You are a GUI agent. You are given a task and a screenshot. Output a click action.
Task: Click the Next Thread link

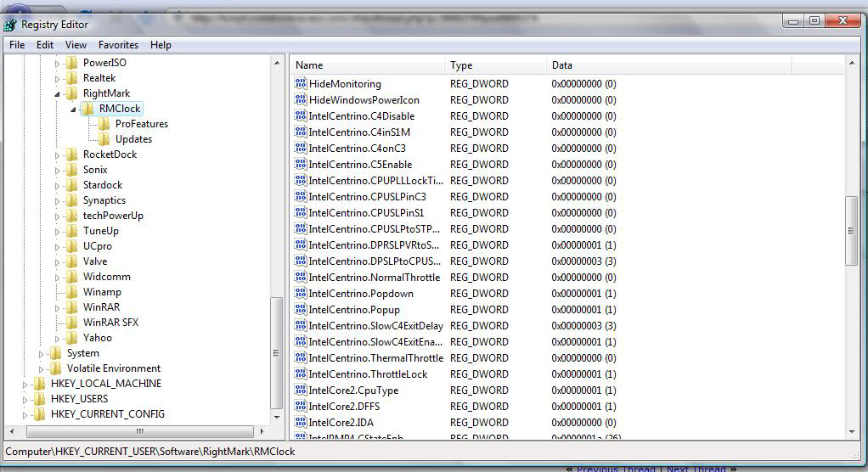click(x=696, y=469)
